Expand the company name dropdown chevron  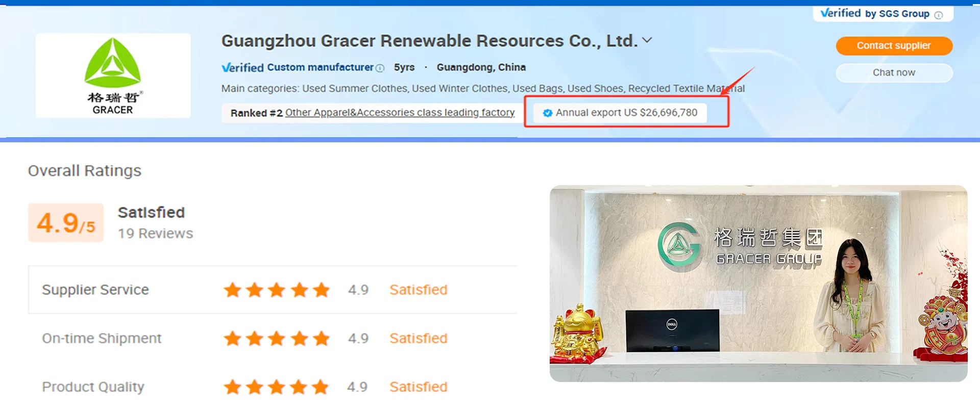[647, 40]
